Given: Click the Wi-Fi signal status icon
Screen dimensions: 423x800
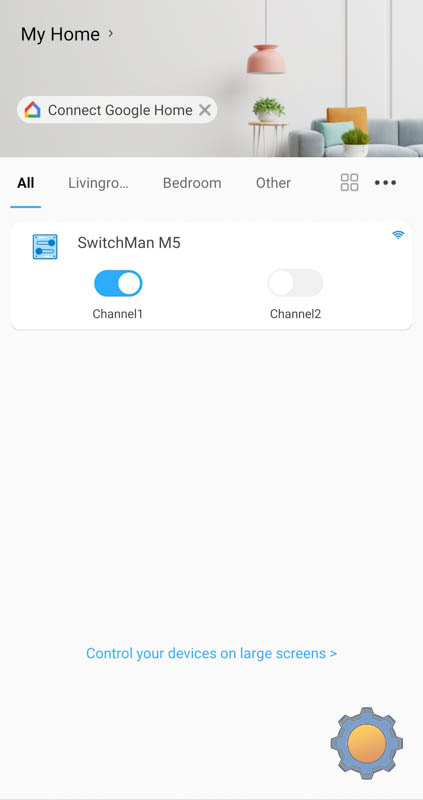Looking at the screenshot, I should pyautogui.click(x=398, y=235).
